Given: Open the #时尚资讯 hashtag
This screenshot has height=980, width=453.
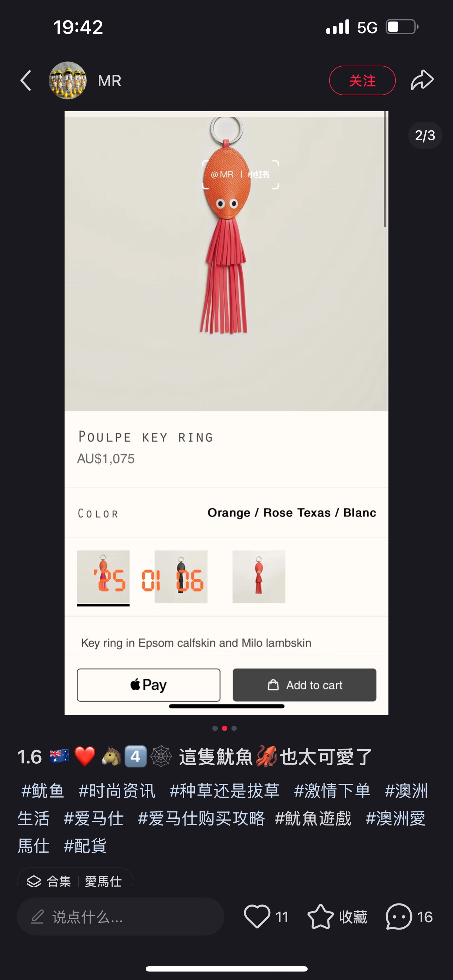Looking at the screenshot, I should pyautogui.click(x=117, y=791).
